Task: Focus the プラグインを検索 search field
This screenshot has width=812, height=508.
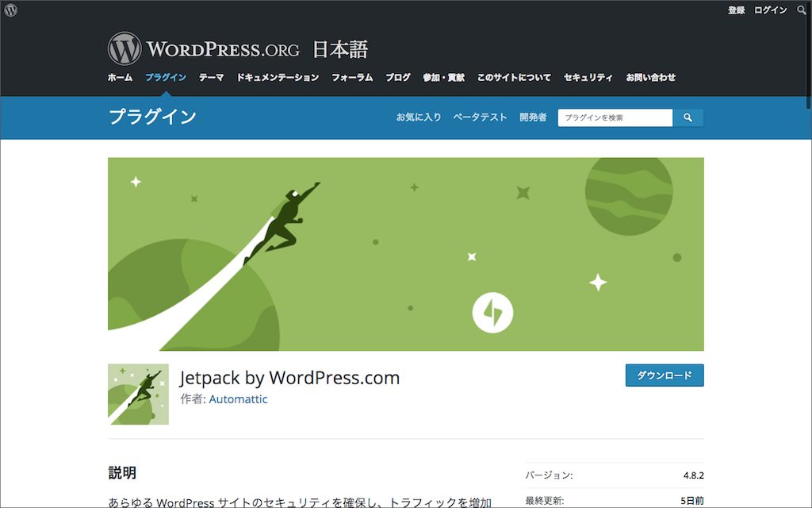Action: coord(615,117)
